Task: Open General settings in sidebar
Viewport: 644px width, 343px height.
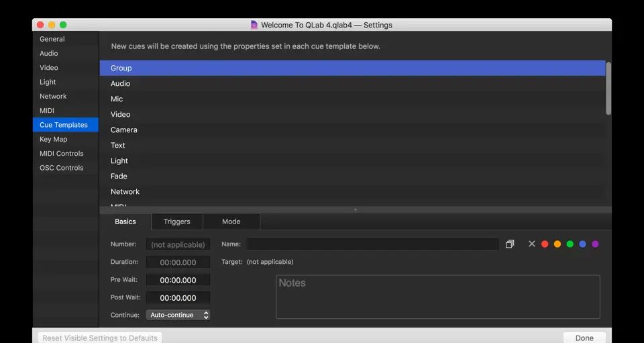Action: coord(65,39)
